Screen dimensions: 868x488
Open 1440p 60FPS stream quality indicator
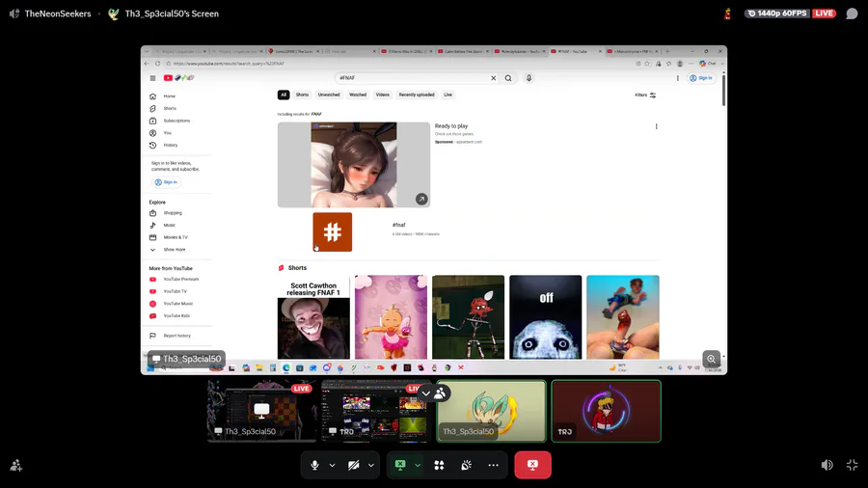point(776,14)
